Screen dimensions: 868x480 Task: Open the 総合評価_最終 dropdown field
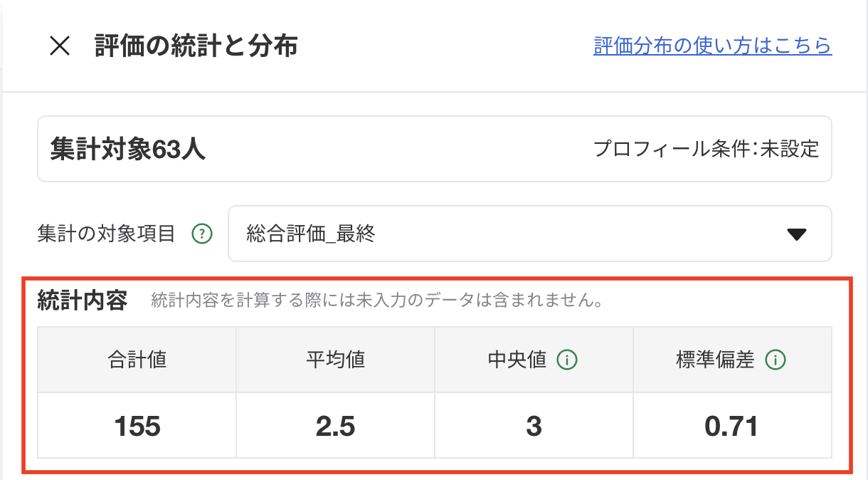pyautogui.click(x=498, y=234)
